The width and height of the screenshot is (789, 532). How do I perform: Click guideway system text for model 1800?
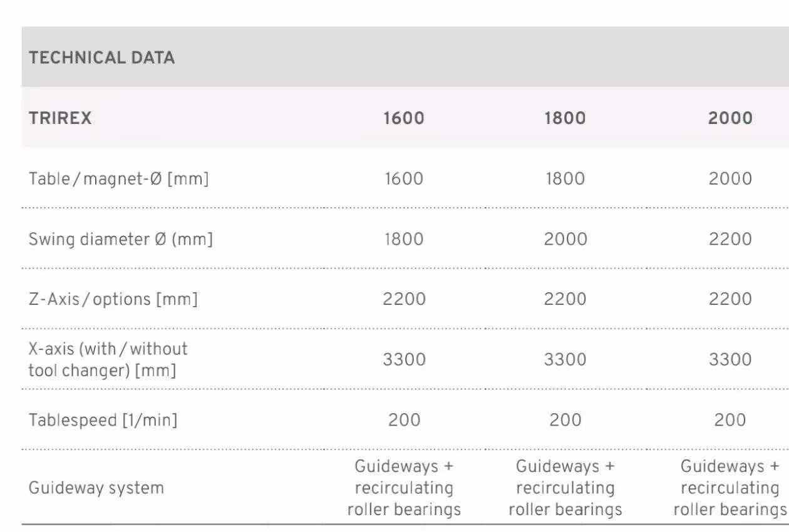565,488
